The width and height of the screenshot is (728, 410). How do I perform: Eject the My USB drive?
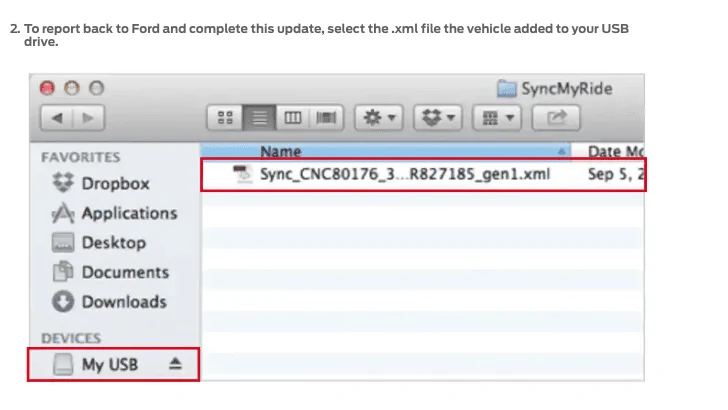coord(175,364)
